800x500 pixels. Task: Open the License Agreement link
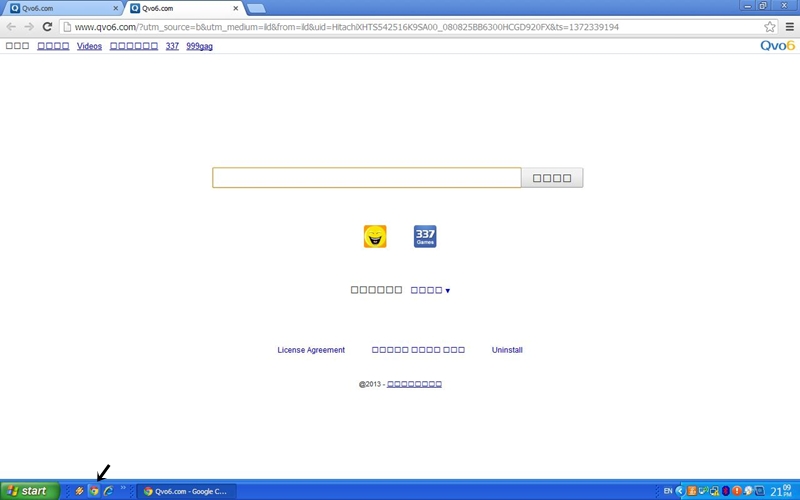311,350
